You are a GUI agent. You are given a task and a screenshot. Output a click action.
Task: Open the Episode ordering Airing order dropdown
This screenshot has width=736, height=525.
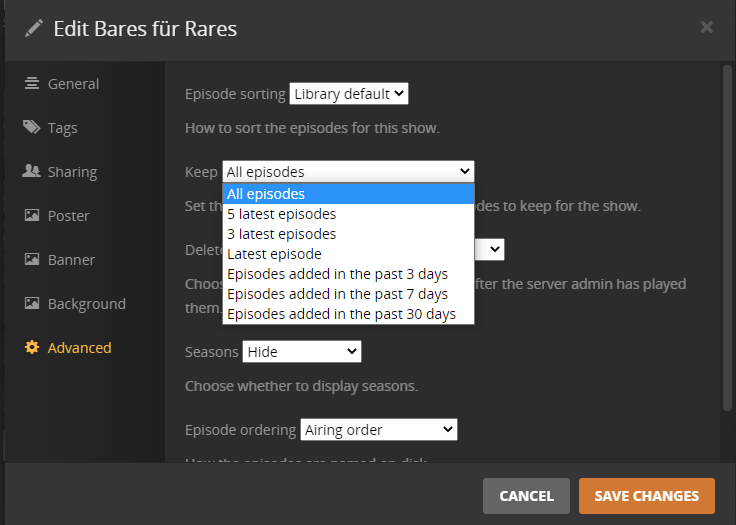tap(379, 430)
